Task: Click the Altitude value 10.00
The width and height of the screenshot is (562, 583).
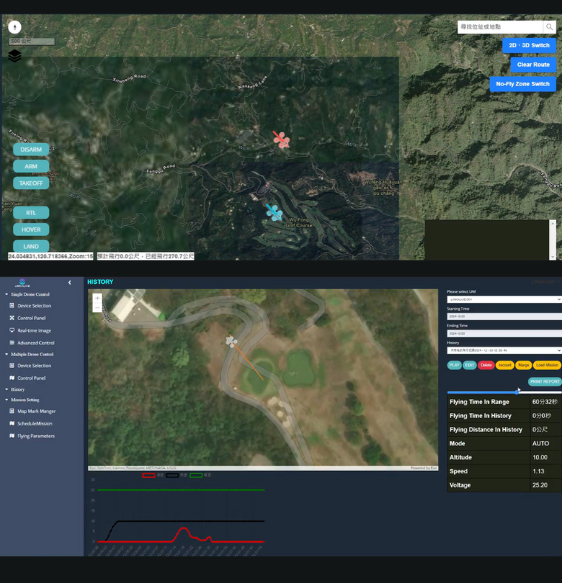Action: point(540,457)
